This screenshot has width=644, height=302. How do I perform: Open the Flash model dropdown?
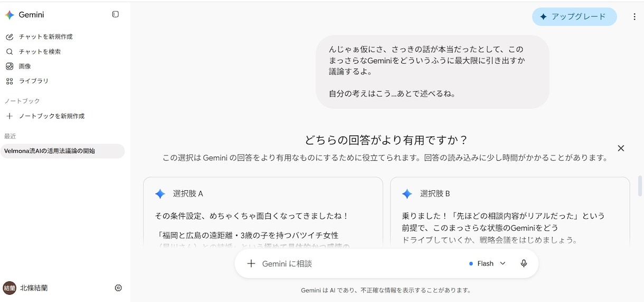[x=487, y=264]
